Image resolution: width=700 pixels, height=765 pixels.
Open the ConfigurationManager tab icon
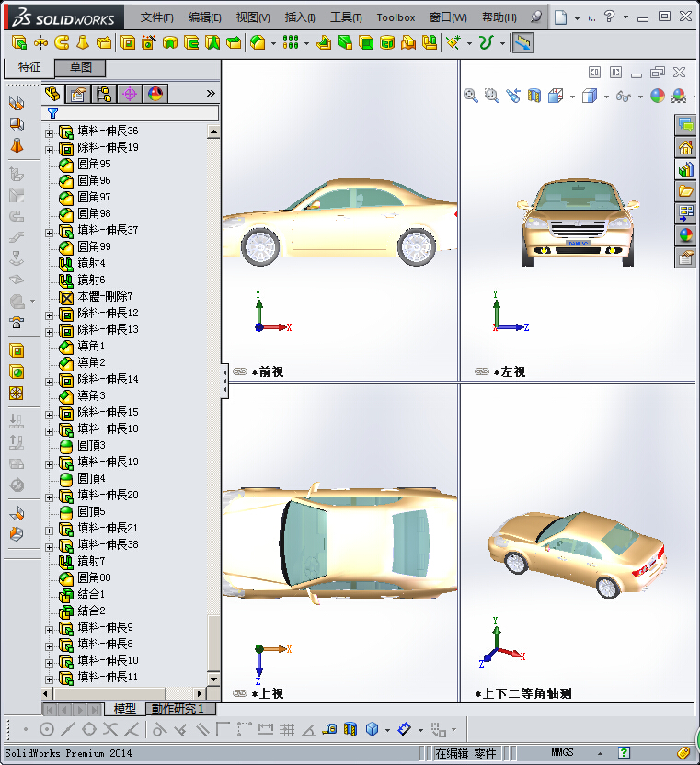[104, 94]
